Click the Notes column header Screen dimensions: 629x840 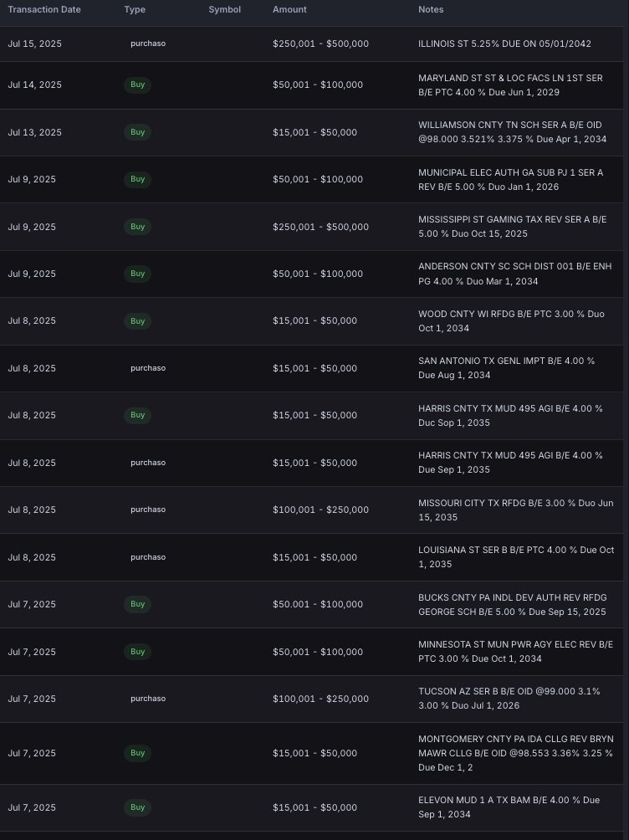[x=431, y=9]
